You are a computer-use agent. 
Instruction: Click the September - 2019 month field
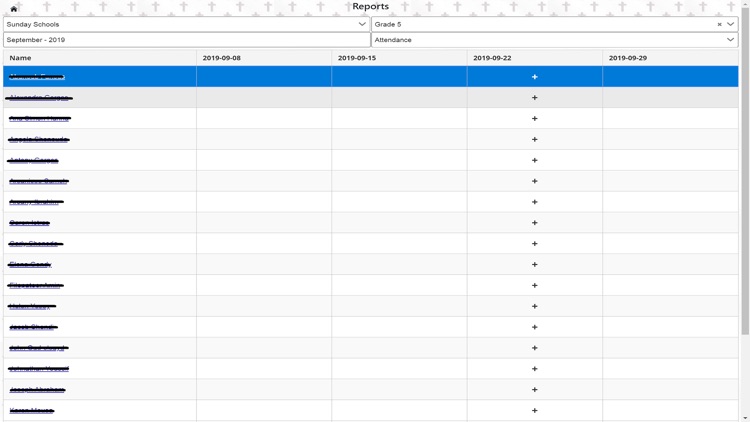187,40
